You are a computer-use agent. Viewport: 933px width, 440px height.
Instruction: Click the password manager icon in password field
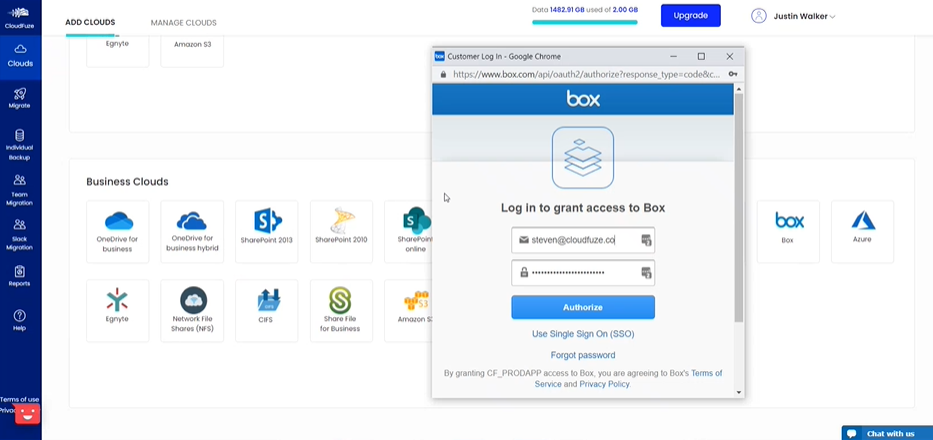tap(646, 273)
